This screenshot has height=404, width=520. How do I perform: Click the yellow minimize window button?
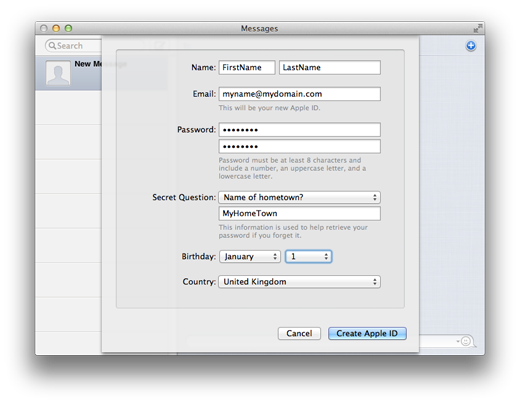(56, 28)
